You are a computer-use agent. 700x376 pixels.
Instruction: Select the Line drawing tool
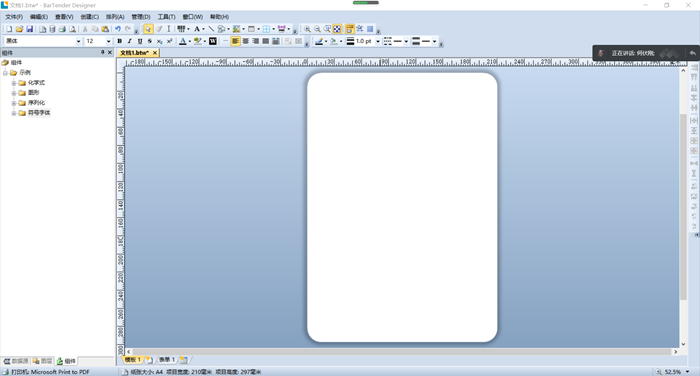pyautogui.click(x=211, y=29)
